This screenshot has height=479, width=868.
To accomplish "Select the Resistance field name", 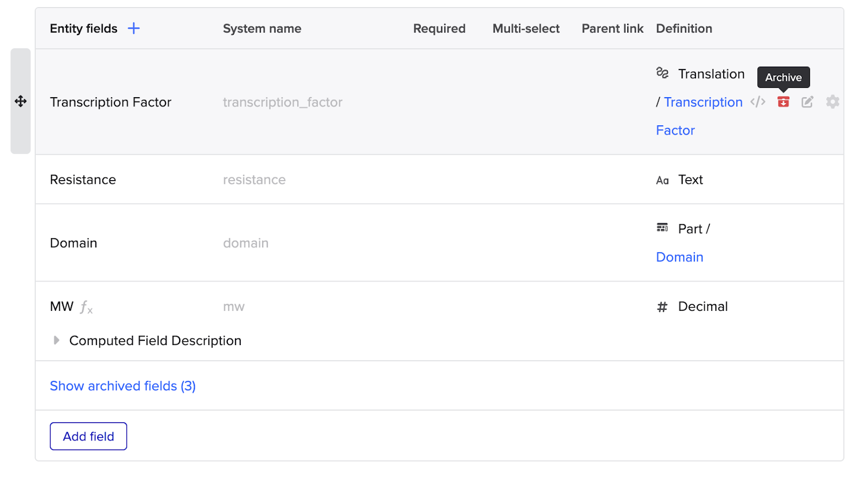I will tap(83, 180).
